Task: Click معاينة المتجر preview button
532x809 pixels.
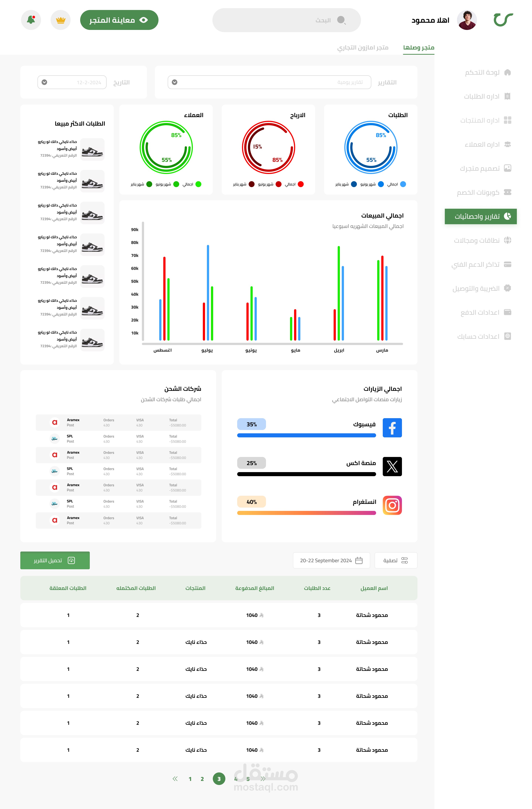Action: (119, 20)
